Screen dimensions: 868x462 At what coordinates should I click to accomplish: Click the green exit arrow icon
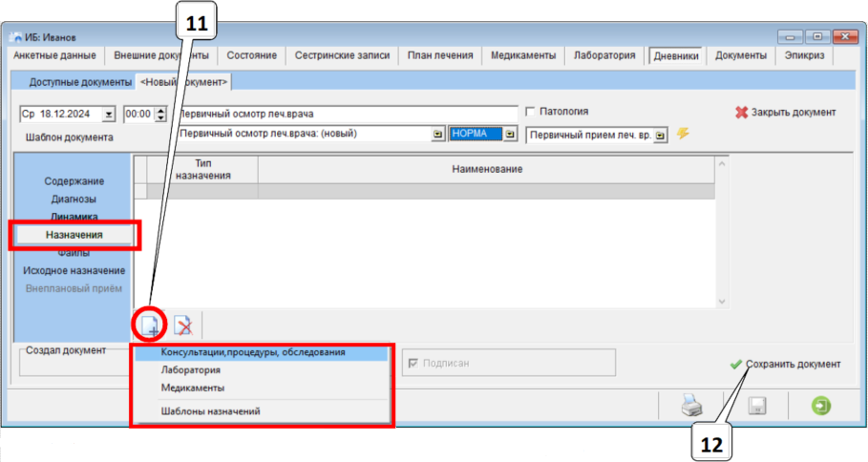[820, 406]
